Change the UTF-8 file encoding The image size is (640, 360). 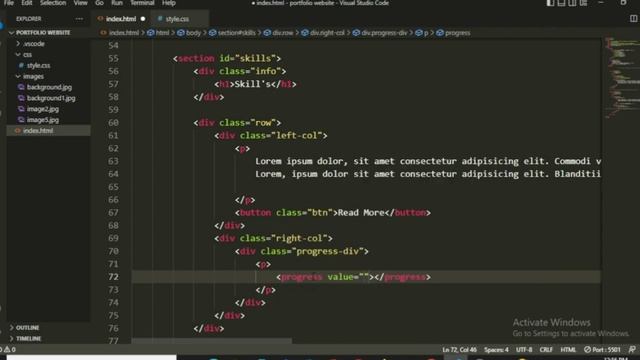pos(524,350)
